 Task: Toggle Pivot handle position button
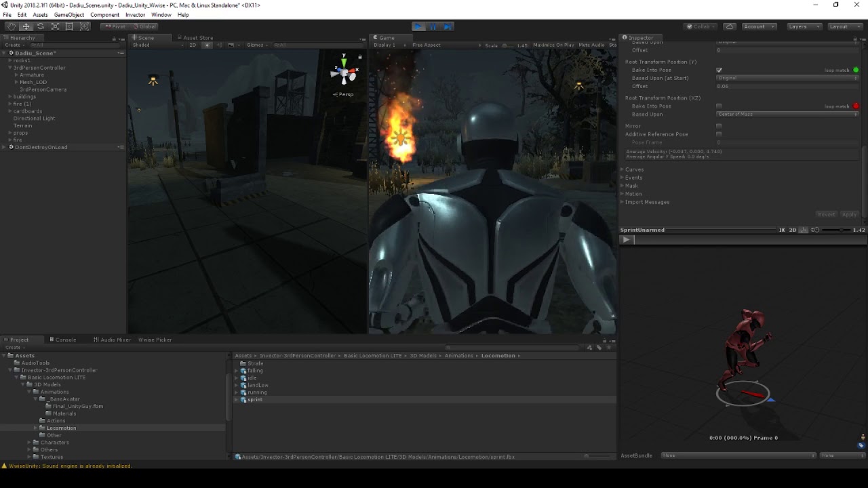coord(115,26)
